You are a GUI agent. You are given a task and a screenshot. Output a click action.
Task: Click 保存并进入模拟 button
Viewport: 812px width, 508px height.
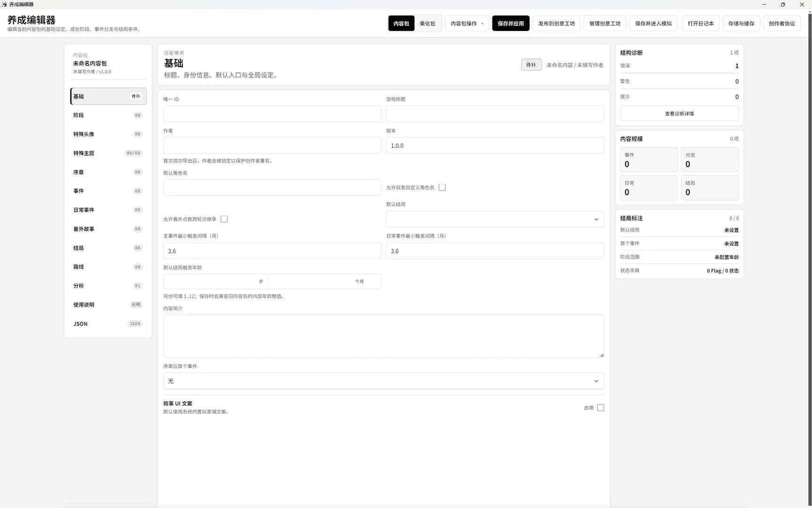click(653, 24)
